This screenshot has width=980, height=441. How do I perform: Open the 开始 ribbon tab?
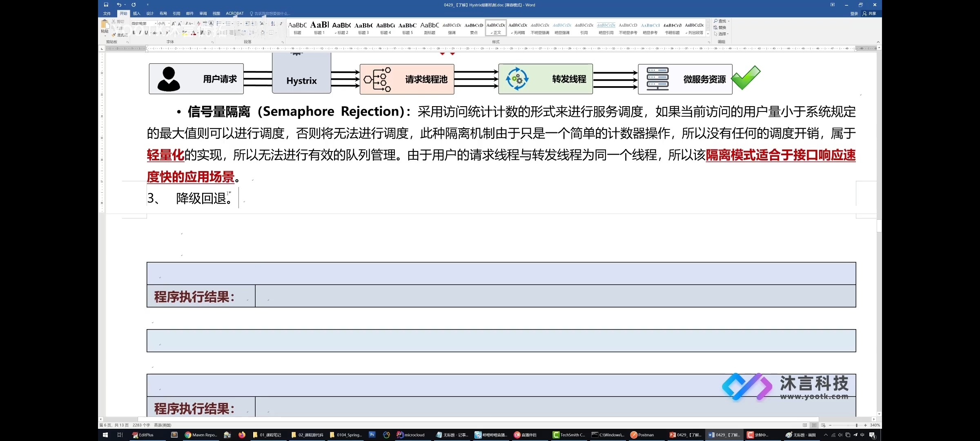(x=123, y=14)
